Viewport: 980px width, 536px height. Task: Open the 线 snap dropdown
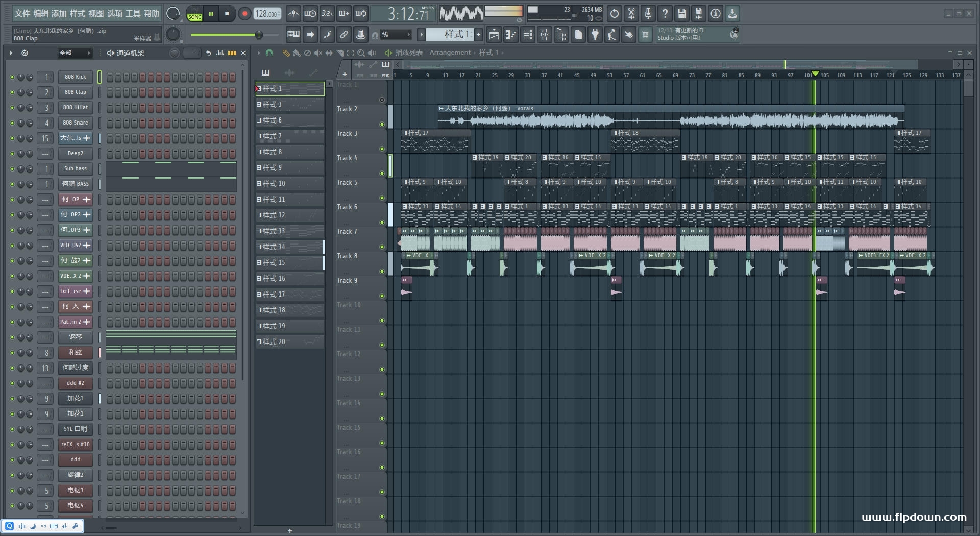click(397, 35)
